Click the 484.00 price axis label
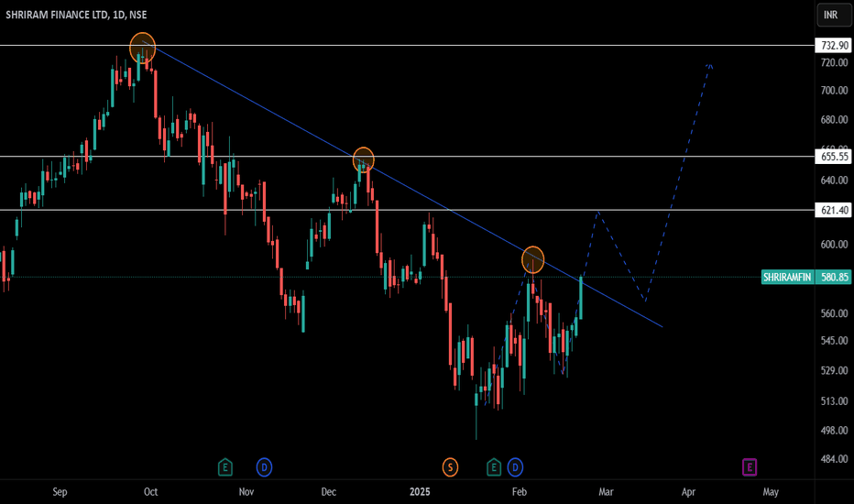The width and height of the screenshot is (854, 504). coord(835,459)
